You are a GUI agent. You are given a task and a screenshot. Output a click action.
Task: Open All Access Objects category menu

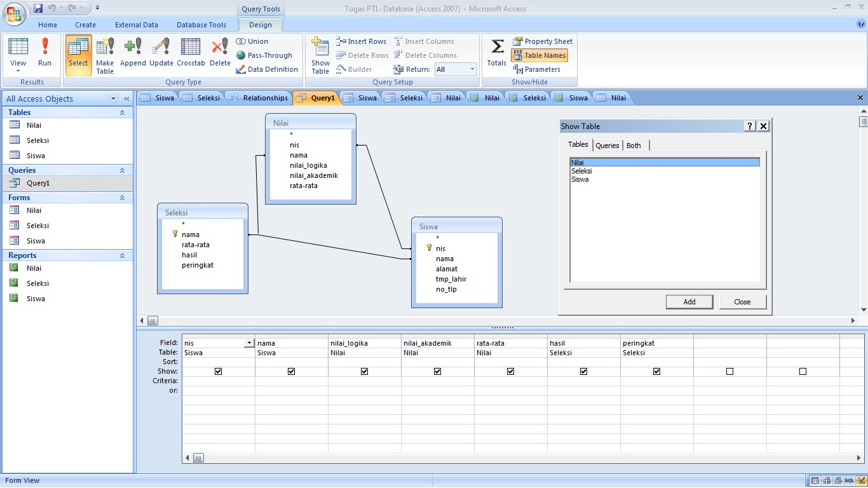114,98
